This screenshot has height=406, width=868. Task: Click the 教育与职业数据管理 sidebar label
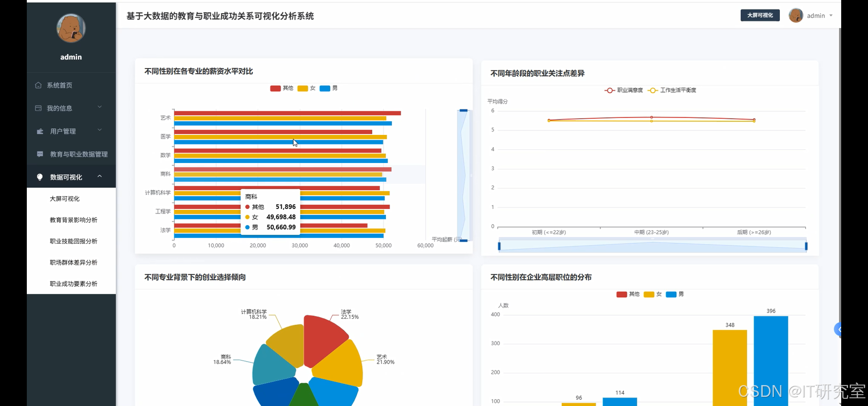pyautogui.click(x=79, y=154)
